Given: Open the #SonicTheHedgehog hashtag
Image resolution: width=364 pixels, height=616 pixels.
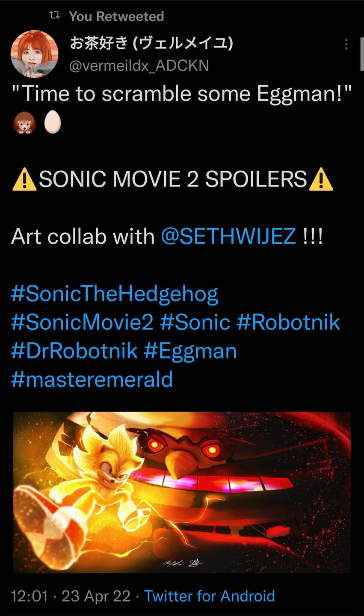Looking at the screenshot, I should [115, 294].
